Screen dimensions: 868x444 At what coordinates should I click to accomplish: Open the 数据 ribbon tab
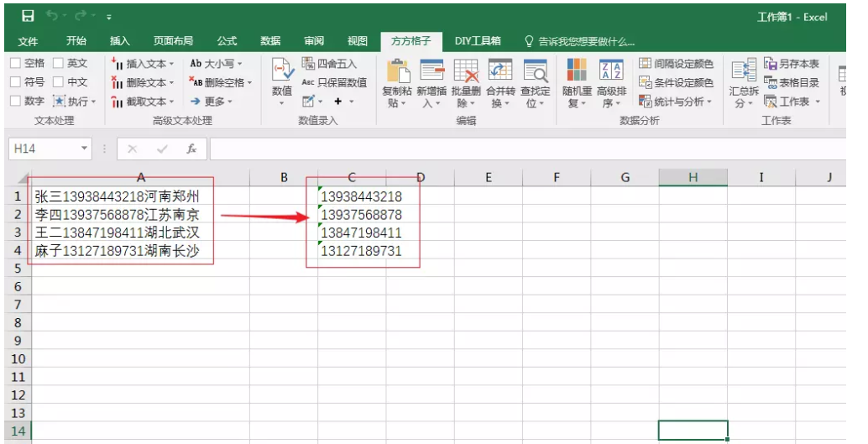[270, 40]
